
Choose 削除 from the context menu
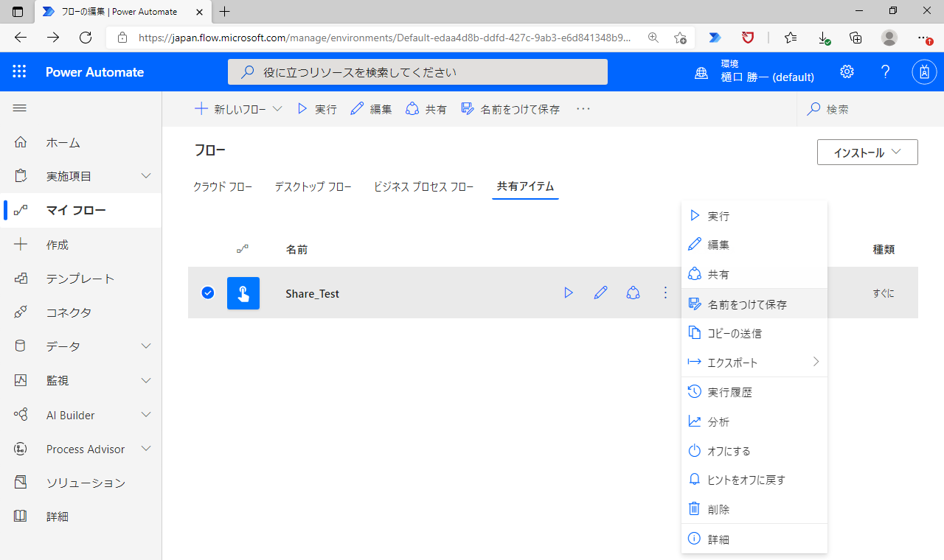pos(754,509)
